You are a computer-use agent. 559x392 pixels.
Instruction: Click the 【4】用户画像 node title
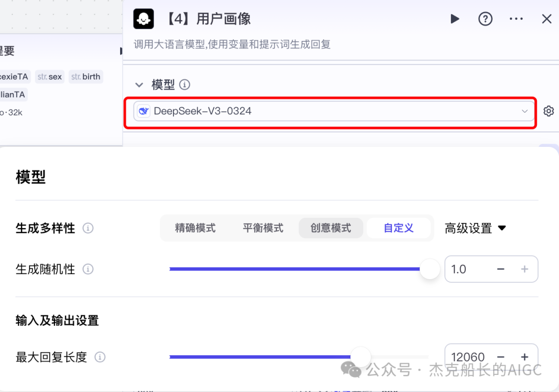[208, 19]
